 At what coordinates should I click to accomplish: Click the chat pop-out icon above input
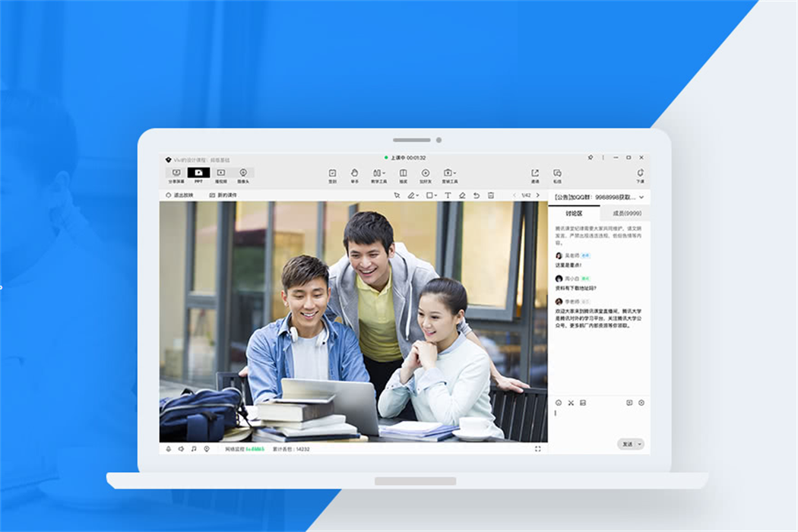click(x=629, y=403)
